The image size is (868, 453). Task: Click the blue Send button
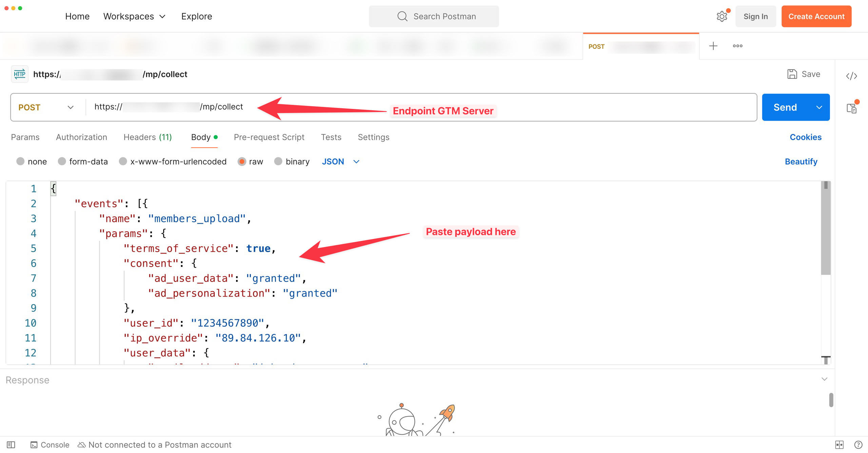[x=785, y=107]
